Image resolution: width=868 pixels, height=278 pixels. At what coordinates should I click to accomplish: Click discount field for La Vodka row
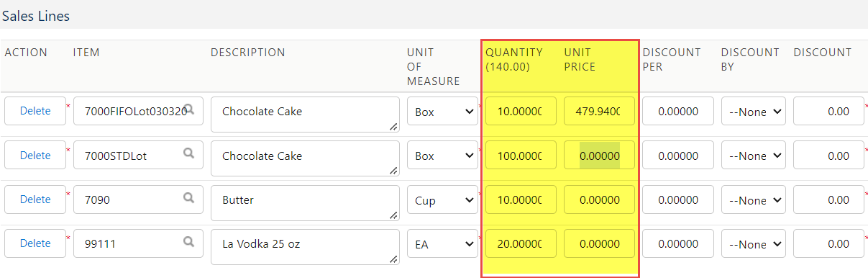click(x=828, y=244)
